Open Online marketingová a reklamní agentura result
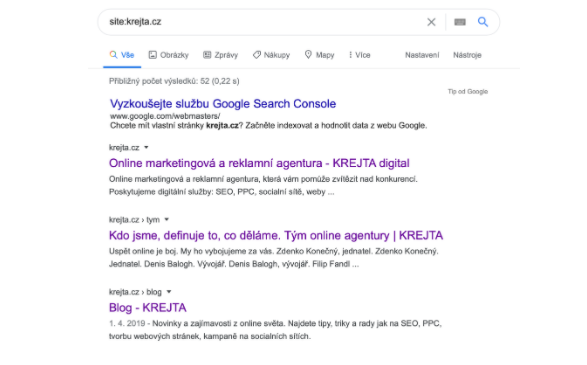This screenshot has height=365, width=587. coord(259,163)
